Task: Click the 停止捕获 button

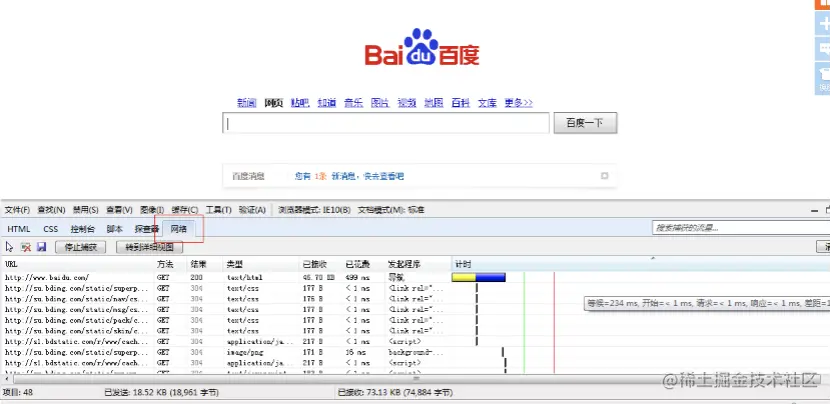Action: pos(81,247)
